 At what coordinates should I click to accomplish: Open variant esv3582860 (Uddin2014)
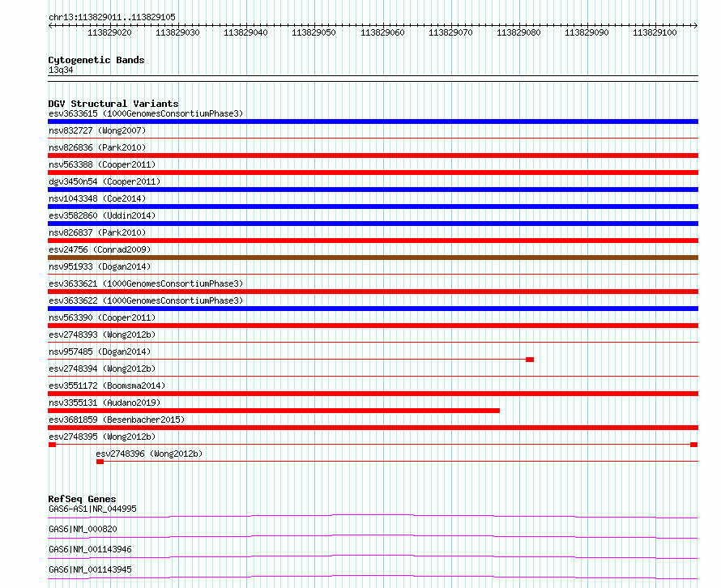tap(102, 215)
